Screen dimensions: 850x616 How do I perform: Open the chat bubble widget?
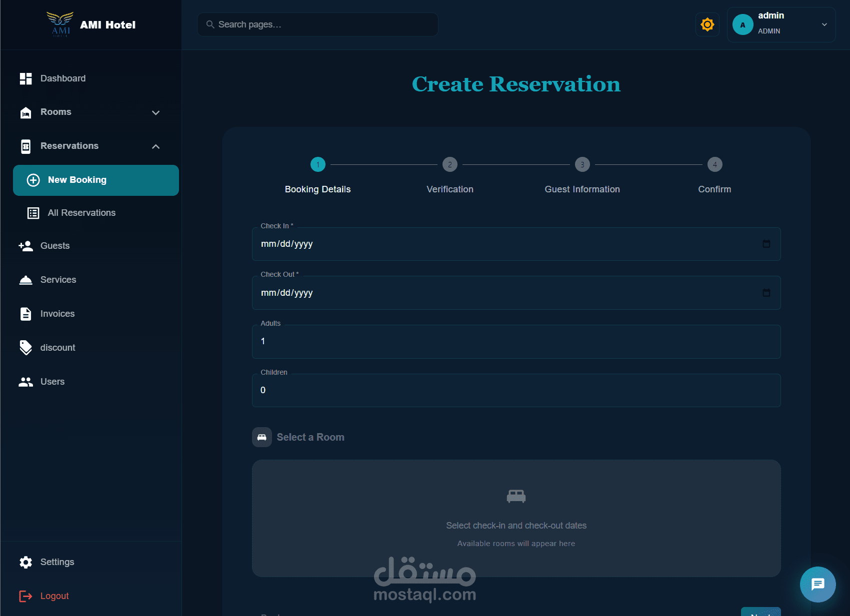tap(818, 585)
